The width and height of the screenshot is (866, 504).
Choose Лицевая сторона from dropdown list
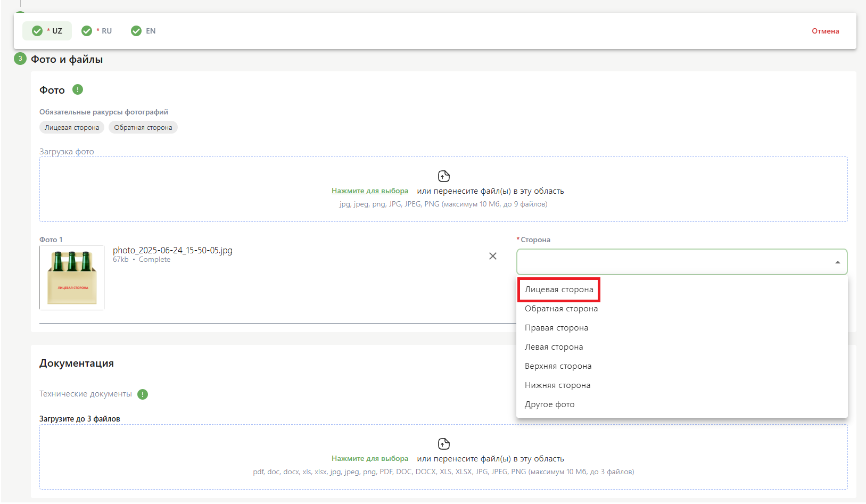point(559,290)
